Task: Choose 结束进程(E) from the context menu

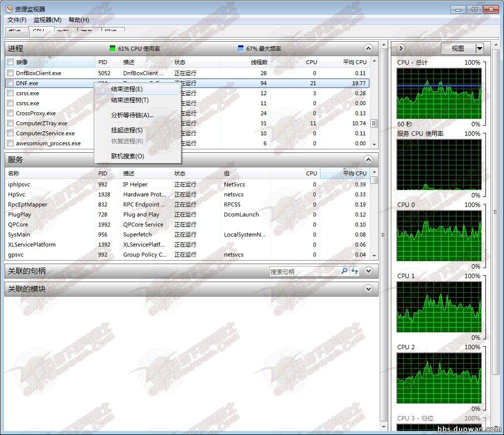Action: (127, 89)
